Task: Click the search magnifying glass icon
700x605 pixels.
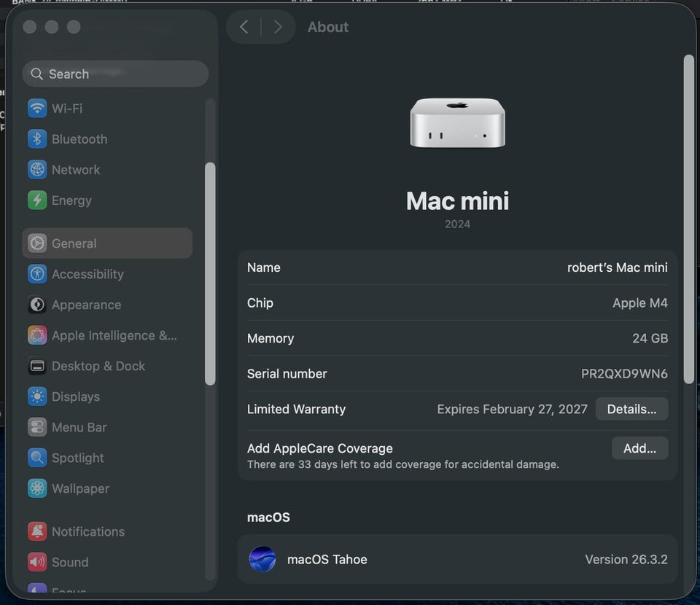Action: (x=36, y=74)
